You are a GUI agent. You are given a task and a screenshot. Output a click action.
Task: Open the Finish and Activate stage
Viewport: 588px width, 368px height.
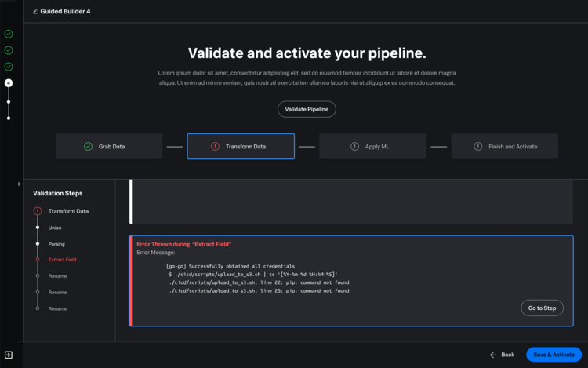504,146
